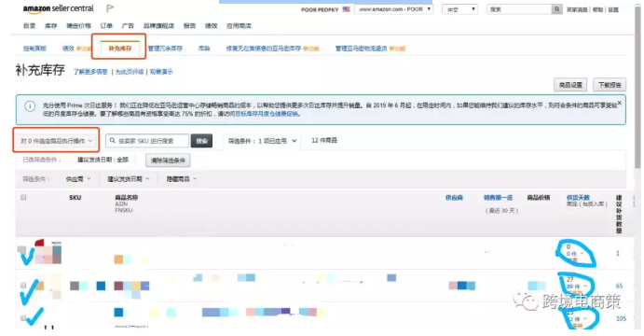This screenshot has width=644, height=336.
Task: Click the page vertical scrollbar
Action: point(637,87)
